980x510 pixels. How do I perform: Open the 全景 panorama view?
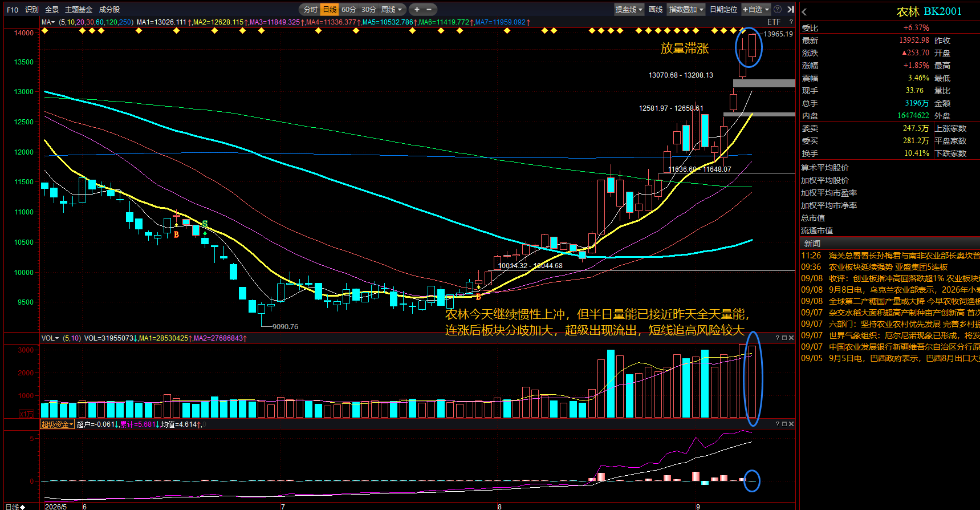(x=52, y=10)
